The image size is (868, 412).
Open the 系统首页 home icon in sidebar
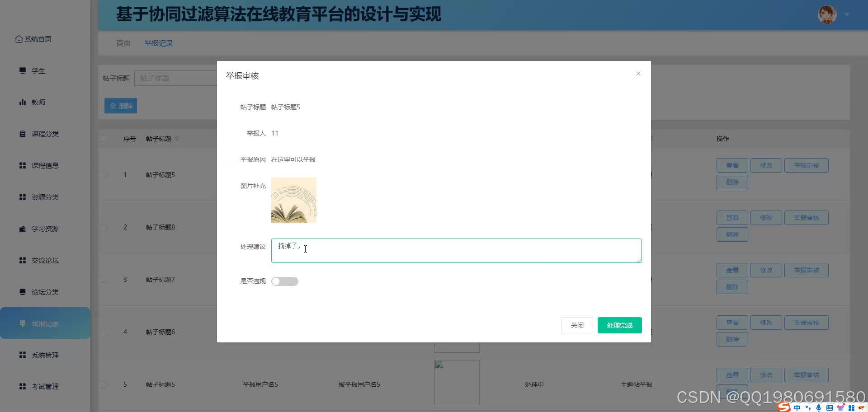click(19, 39)
